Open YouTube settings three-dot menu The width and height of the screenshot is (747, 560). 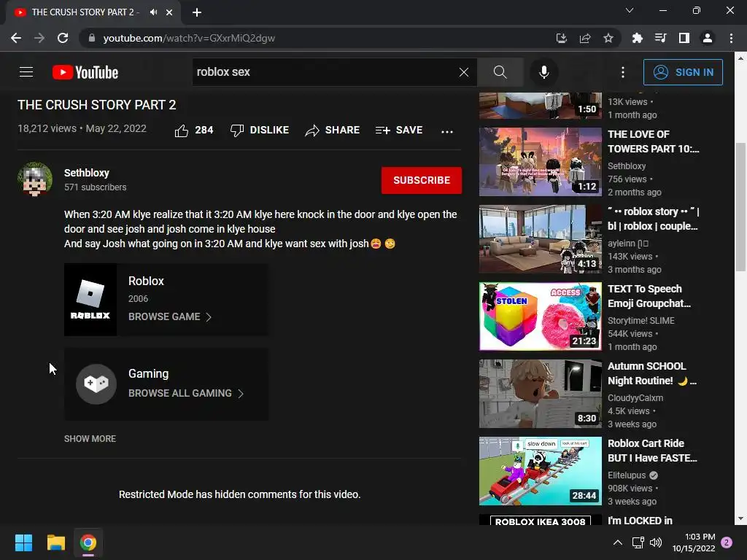(623, 72)
